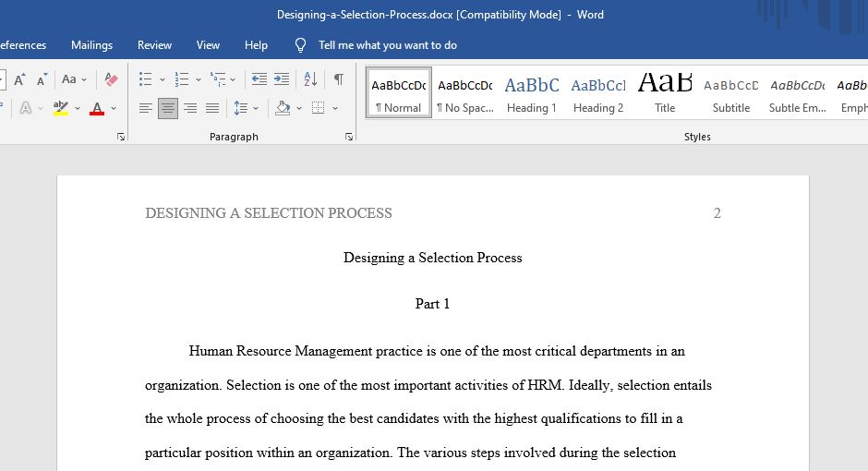Apply the Heading 1 style
This screenshot has width=868, height=471.
coord(532,93)
